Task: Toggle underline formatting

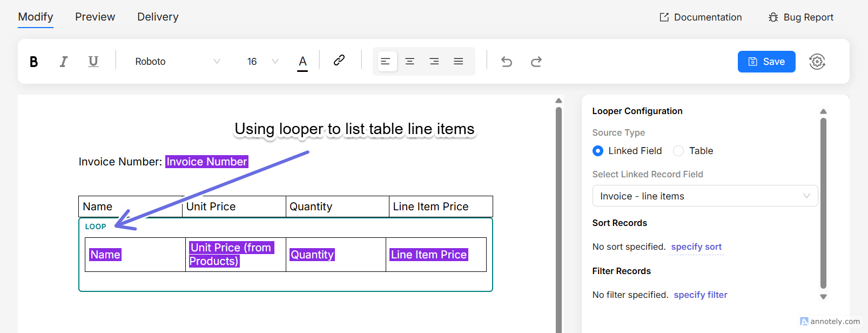Action: [93, 62]
